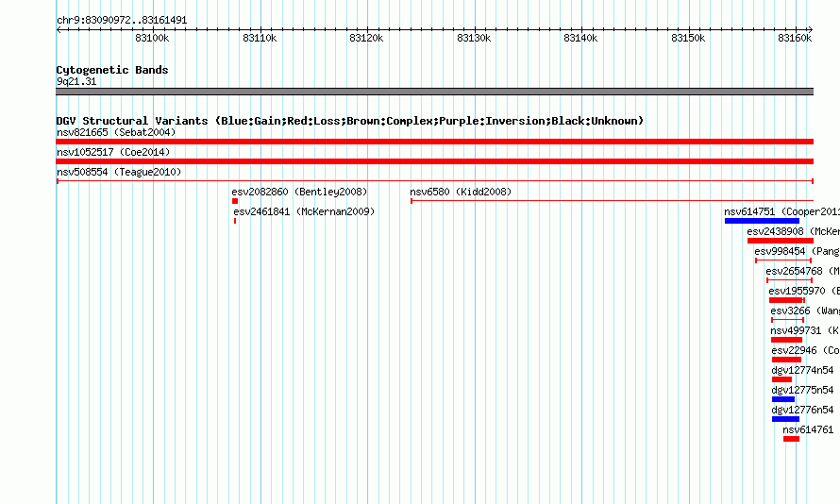
Task: Click the thin esv2654768 variant line
Action: click(789, 280)
